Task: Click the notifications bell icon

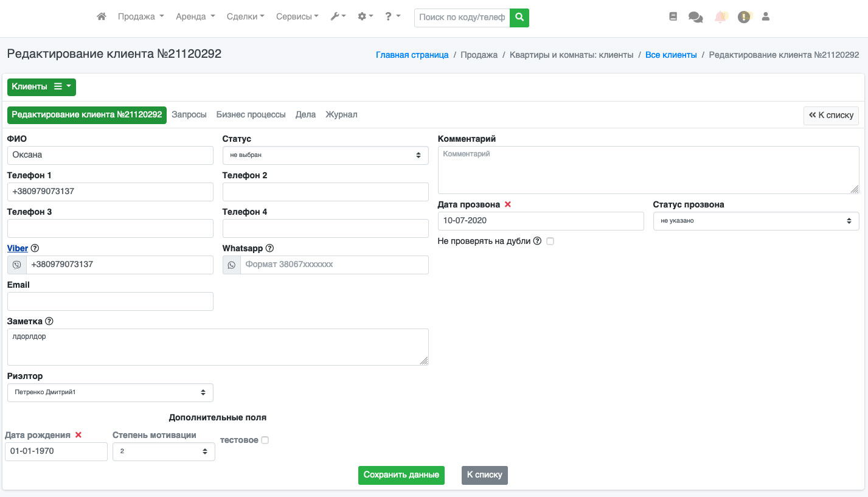Action: pos(720,17)
